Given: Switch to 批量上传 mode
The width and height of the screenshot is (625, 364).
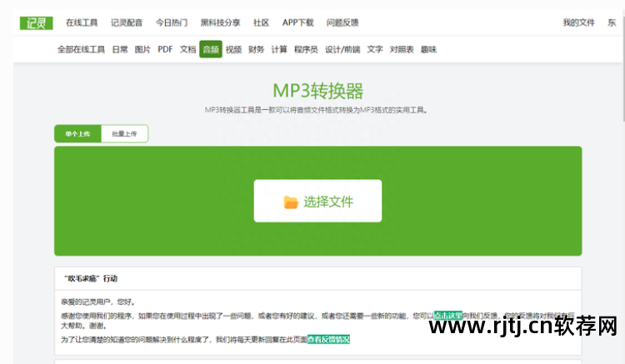Looking at the screenshot, I should pyautogui.click(x=124, y=133).
